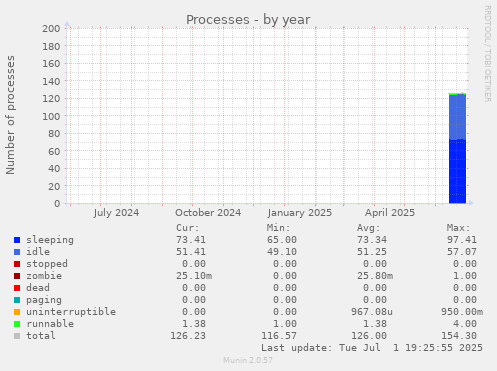Image resolution: width=497 pixels, height=371 pixels.
Task: Select sleeping current value 73.41
Action: click(191, 240)
